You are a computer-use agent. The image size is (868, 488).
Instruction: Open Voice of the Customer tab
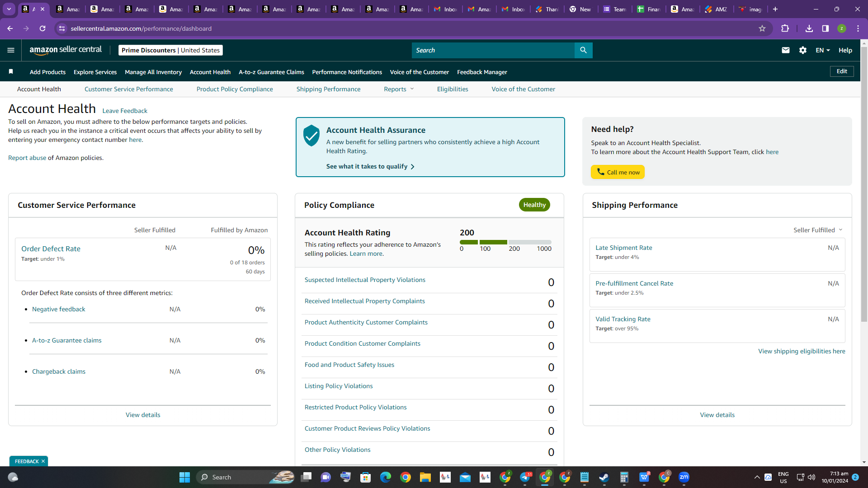tap(524, 89)
